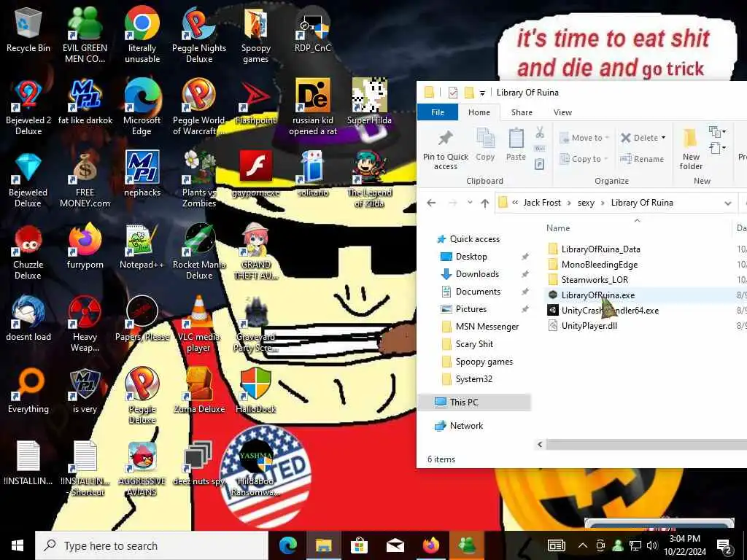Switch to the Home ribbon tab

[479, 112]
